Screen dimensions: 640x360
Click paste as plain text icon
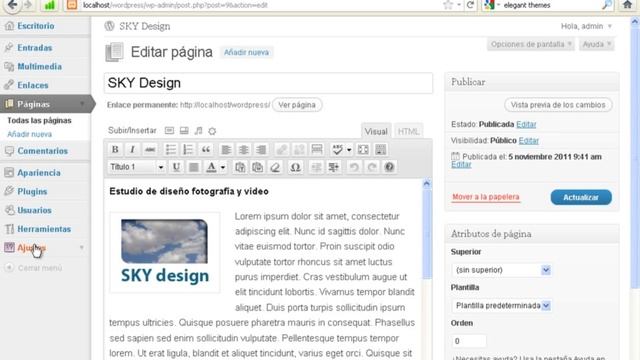[240, 167]
